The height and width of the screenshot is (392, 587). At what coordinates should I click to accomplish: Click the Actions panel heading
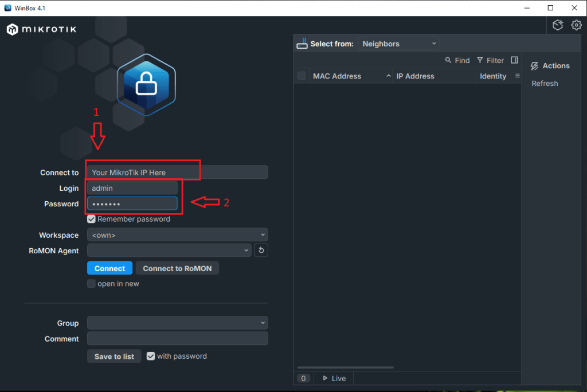click(550, 66)
